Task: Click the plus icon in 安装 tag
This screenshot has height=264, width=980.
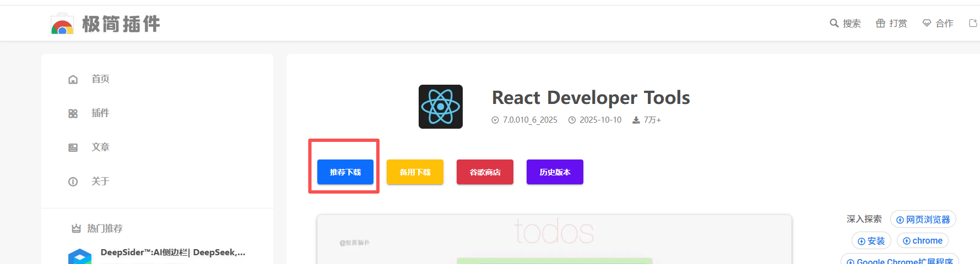Action: (862, 241)
